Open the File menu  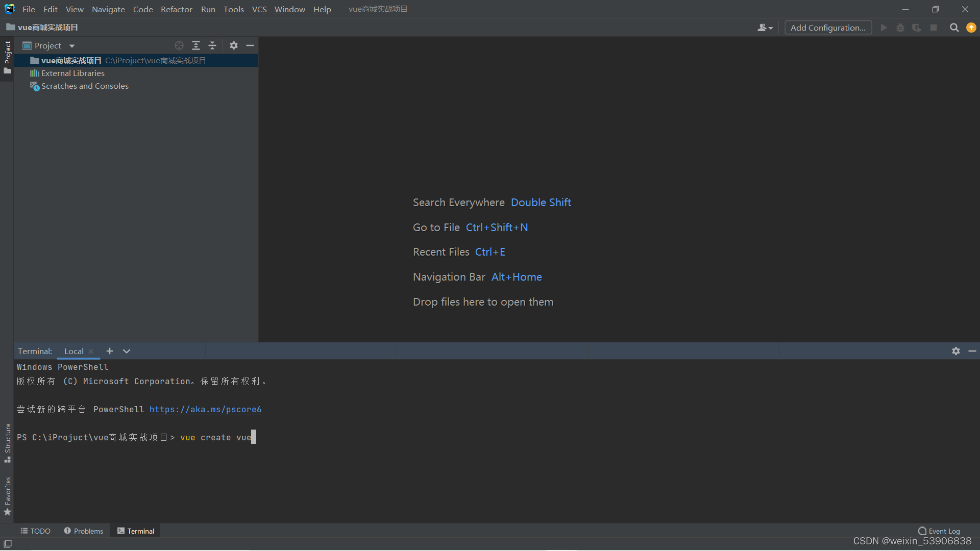29,9
